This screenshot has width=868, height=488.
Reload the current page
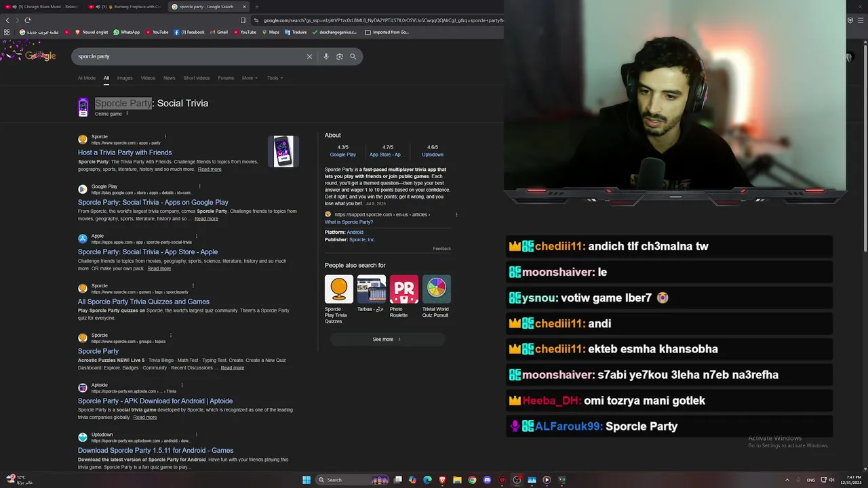[28, 20]
